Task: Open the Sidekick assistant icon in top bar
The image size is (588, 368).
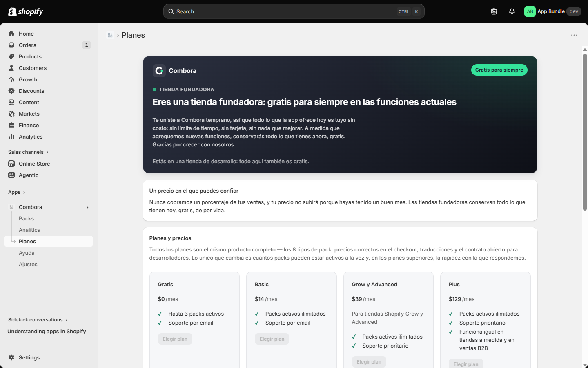Action: click(x=494, y=11)
